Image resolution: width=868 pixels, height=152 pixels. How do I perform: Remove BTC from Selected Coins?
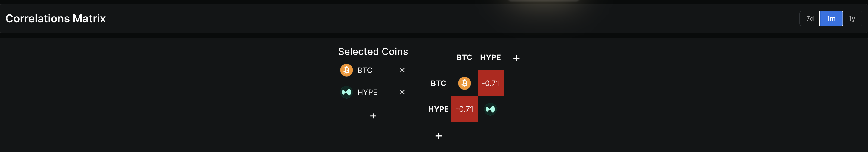[402, 70]
